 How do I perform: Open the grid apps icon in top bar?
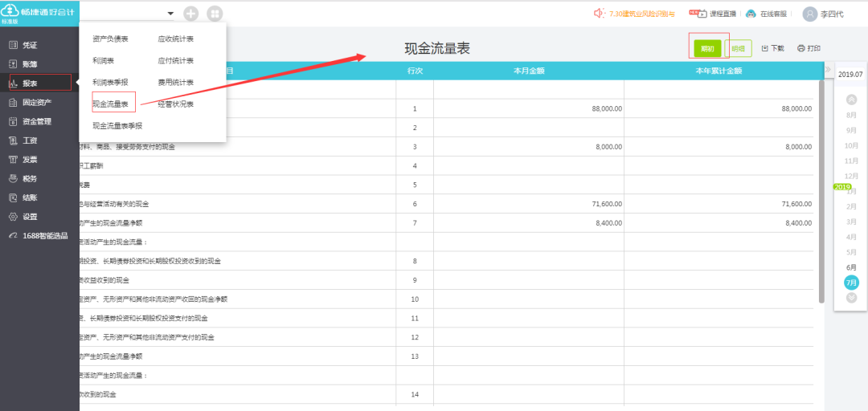[x=215, y=14]
